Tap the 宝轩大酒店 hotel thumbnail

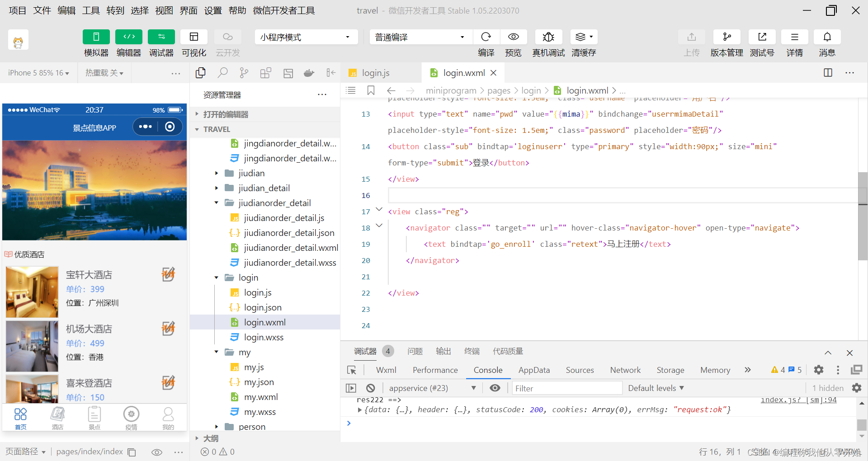(x=32, y=292)
